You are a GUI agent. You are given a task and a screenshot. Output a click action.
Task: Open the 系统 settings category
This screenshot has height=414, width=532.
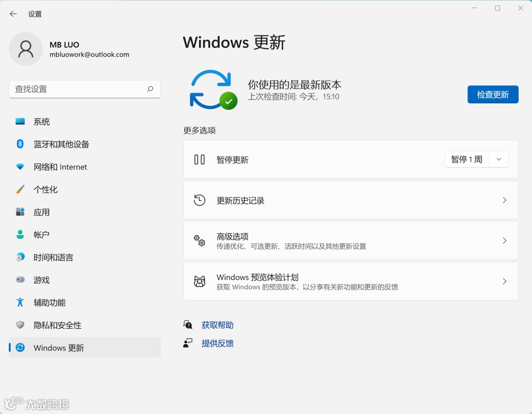coord(85,122)
